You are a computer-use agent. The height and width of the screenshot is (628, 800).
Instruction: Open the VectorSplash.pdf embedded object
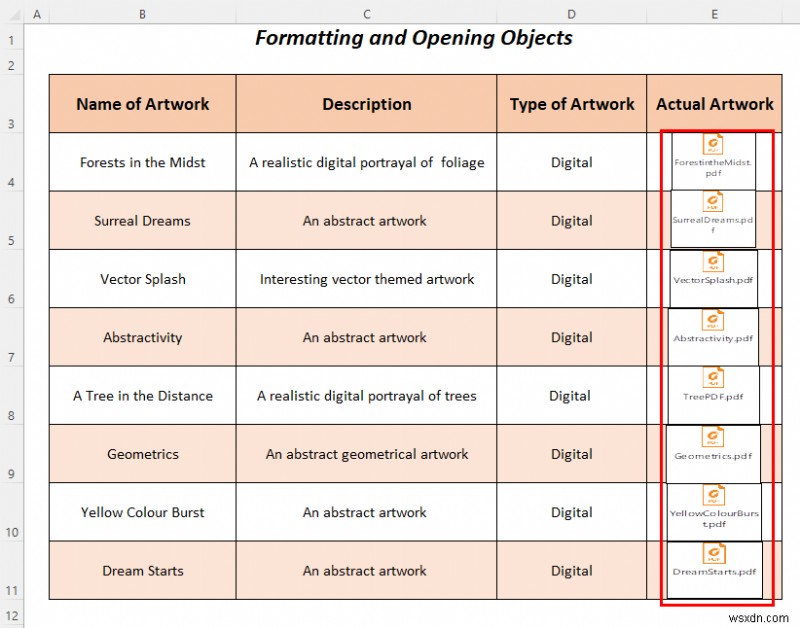tap(713, 279)
